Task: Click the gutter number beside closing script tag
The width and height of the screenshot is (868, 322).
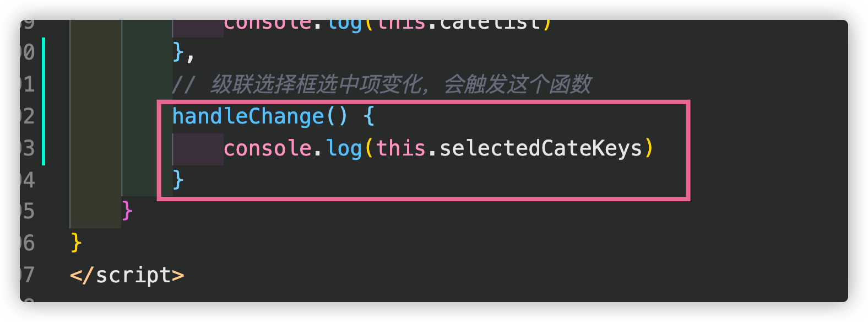Action: tap(28, 275)
